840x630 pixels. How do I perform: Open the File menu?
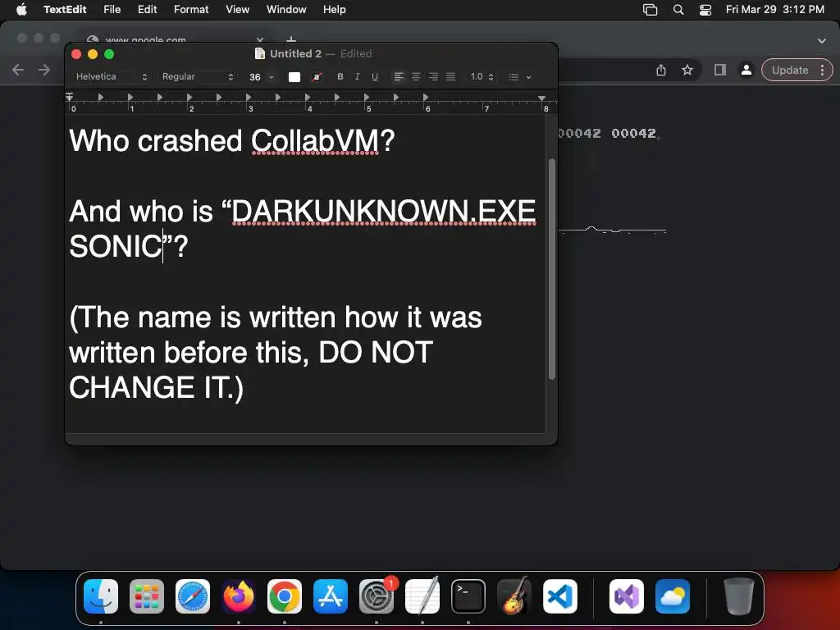click(112, 9)
